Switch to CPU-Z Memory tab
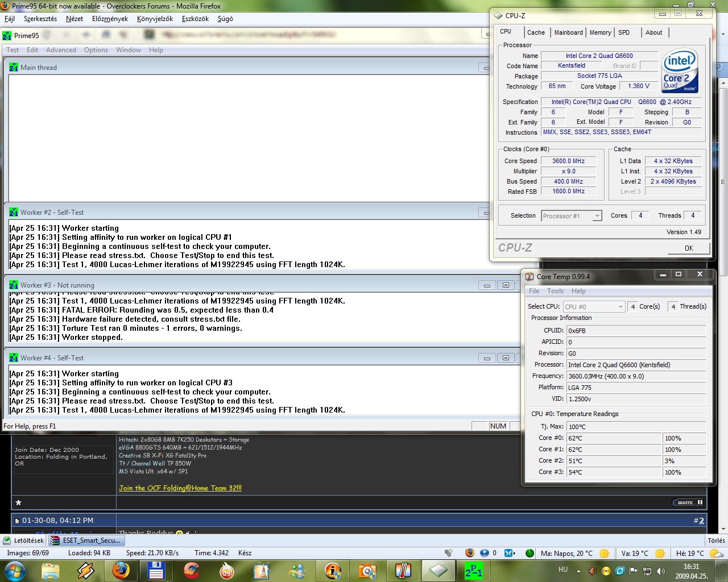The image size is (728, 582). pos(600,32)
